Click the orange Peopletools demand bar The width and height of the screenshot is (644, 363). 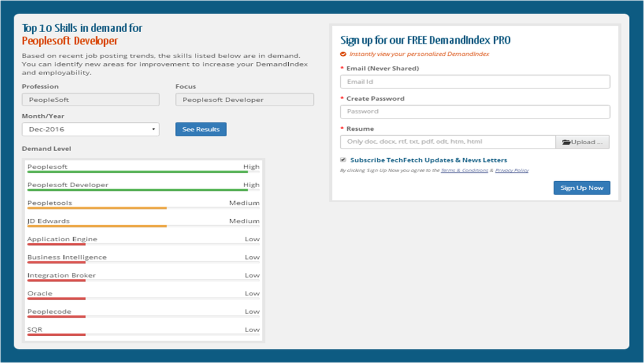pyautogui.click(x=97, y=208)
